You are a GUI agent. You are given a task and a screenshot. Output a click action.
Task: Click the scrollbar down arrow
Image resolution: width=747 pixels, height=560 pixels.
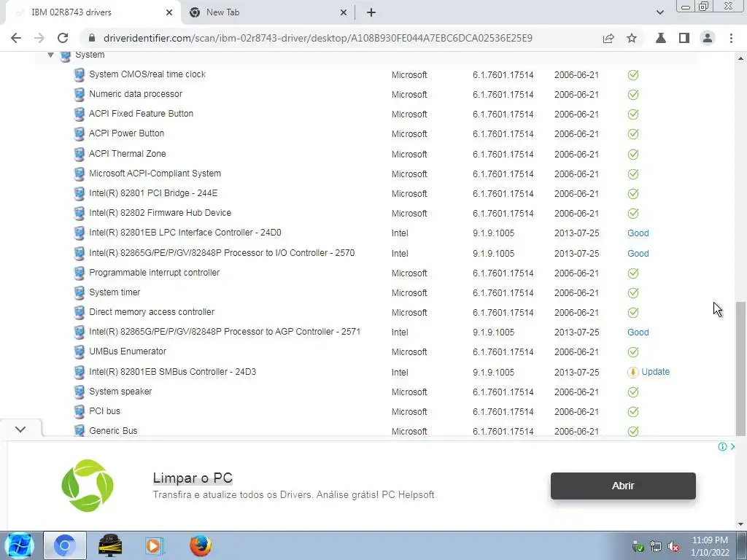pos(741,525)
